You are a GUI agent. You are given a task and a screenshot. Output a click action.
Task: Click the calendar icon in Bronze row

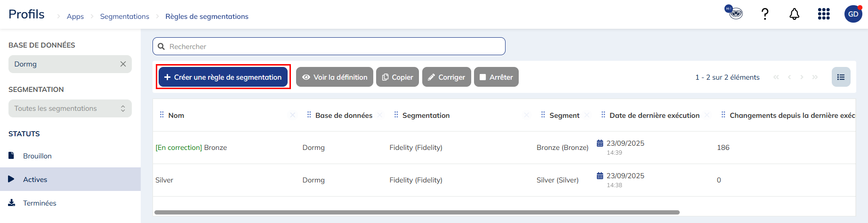tap(600, 143)
